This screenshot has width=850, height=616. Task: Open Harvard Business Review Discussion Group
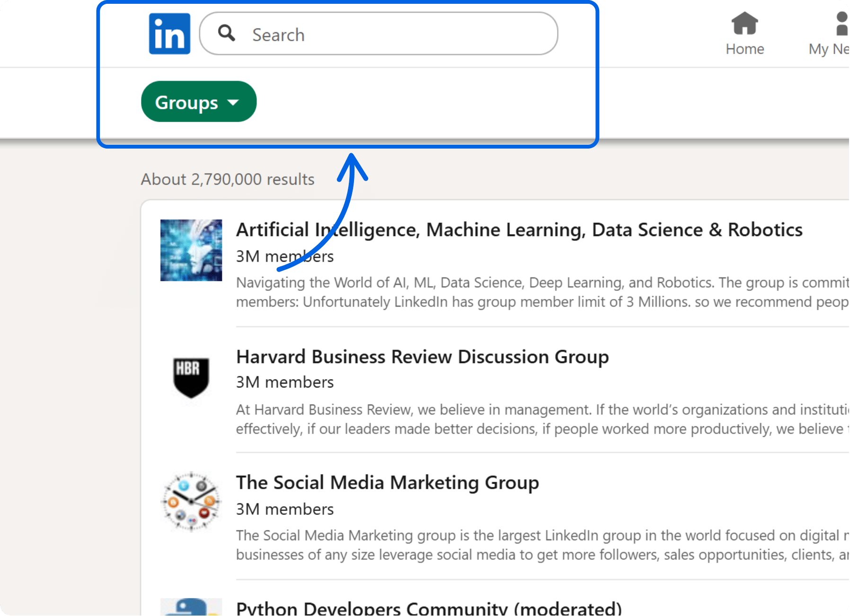click(x=422, y=357)
